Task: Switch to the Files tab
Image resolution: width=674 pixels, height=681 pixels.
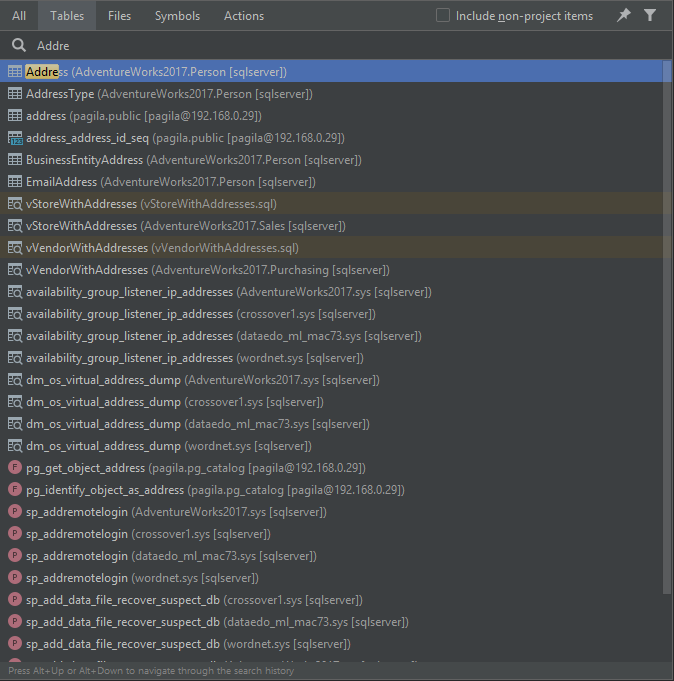Action: (119, 16)
